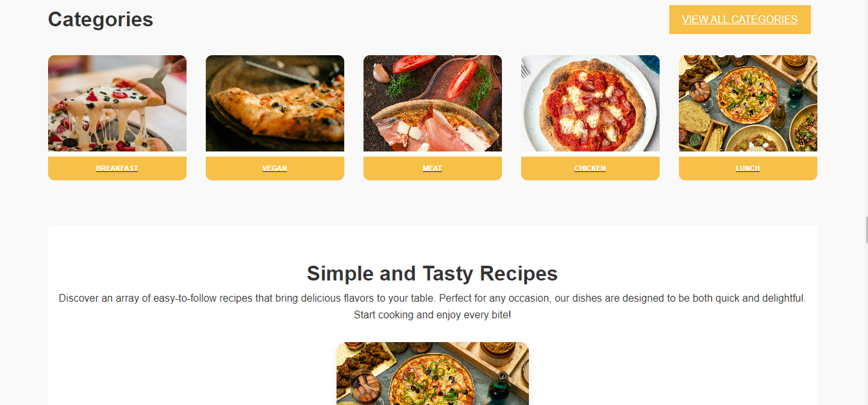Image resolution: width=868 pixels, height=405 pixels.
Task: Go to the Meat category link
Action: click(432, 168)
